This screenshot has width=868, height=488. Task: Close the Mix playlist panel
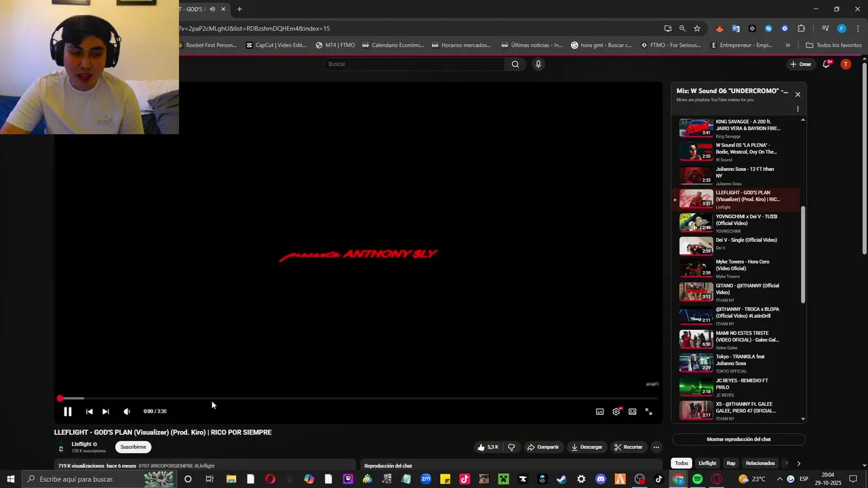tap(797, 94)
